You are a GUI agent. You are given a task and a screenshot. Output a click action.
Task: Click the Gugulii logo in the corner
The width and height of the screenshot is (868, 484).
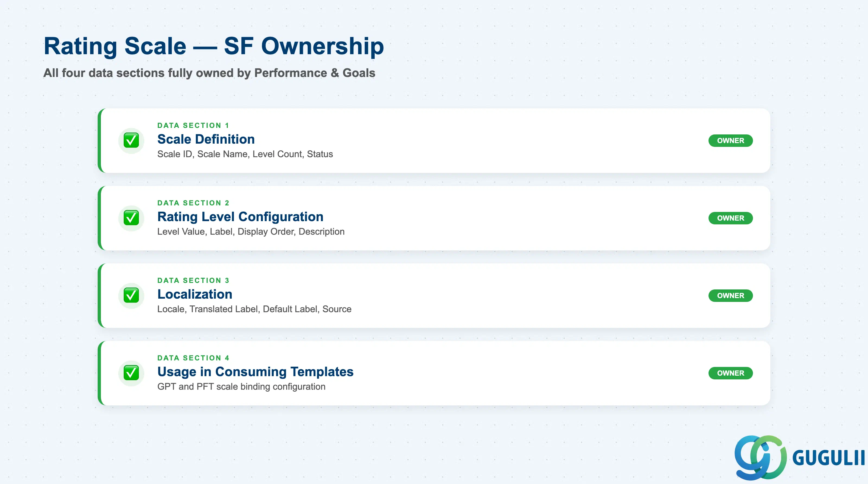(x=799, y=458)
